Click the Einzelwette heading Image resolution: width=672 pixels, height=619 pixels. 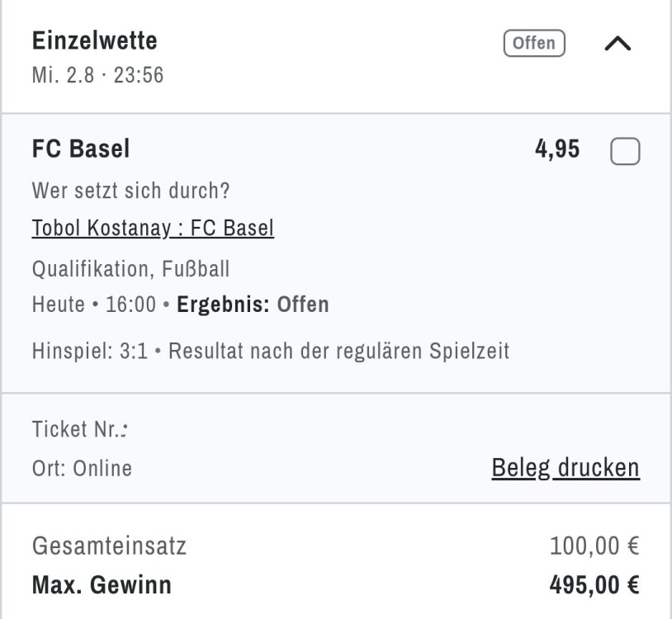click(x=94, y=40)
